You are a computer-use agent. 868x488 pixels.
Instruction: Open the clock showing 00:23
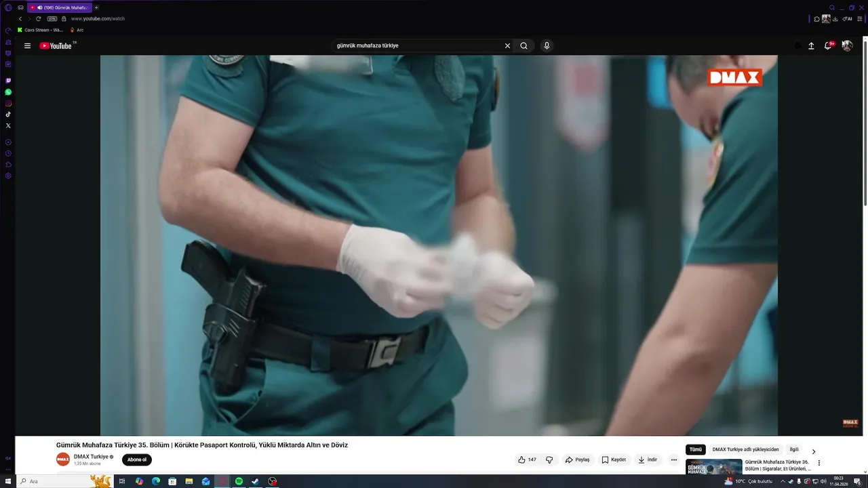[x=839, y=481]
